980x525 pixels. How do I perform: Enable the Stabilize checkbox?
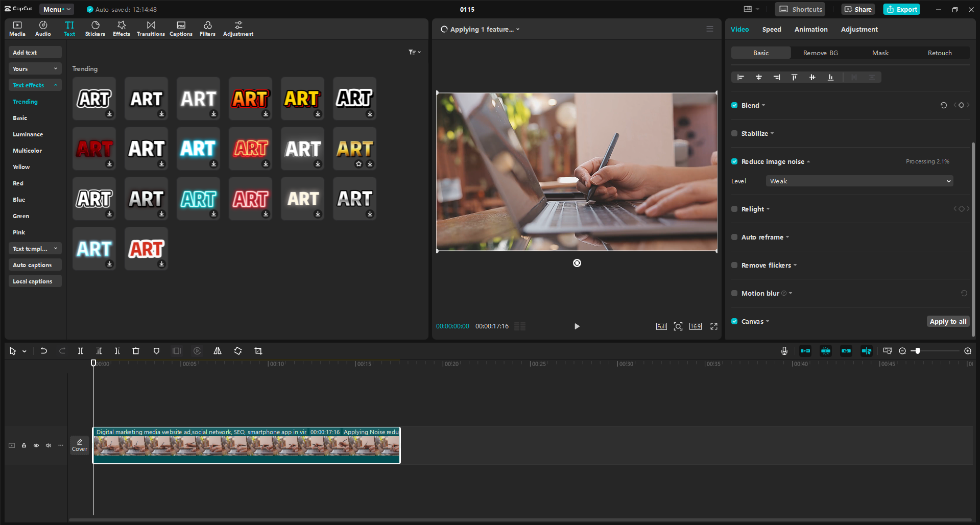click(734, 133)
